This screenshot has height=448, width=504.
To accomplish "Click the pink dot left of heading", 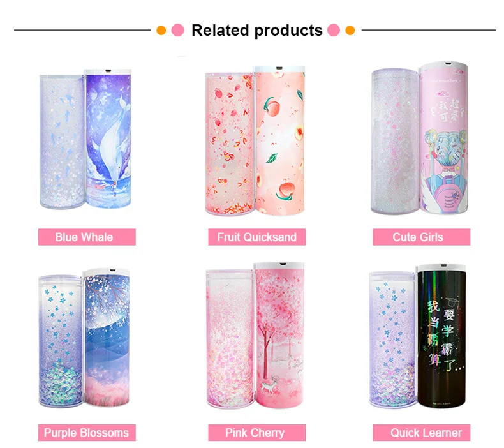I will click(x=178, y=30).
